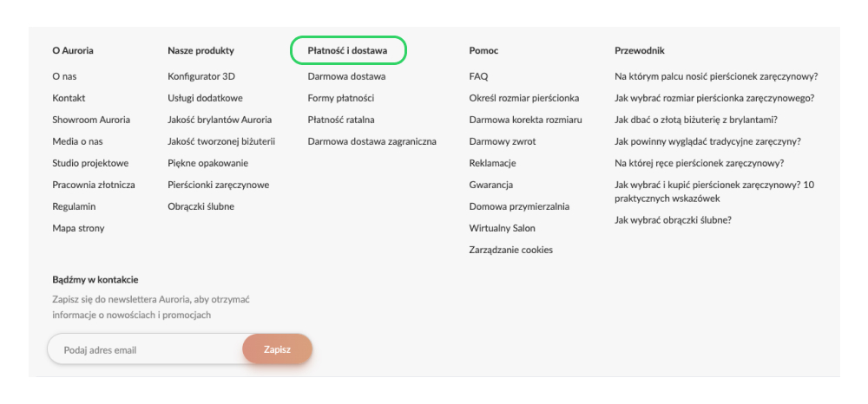Open Zarządzanie cookies settings

pos(510,250)
